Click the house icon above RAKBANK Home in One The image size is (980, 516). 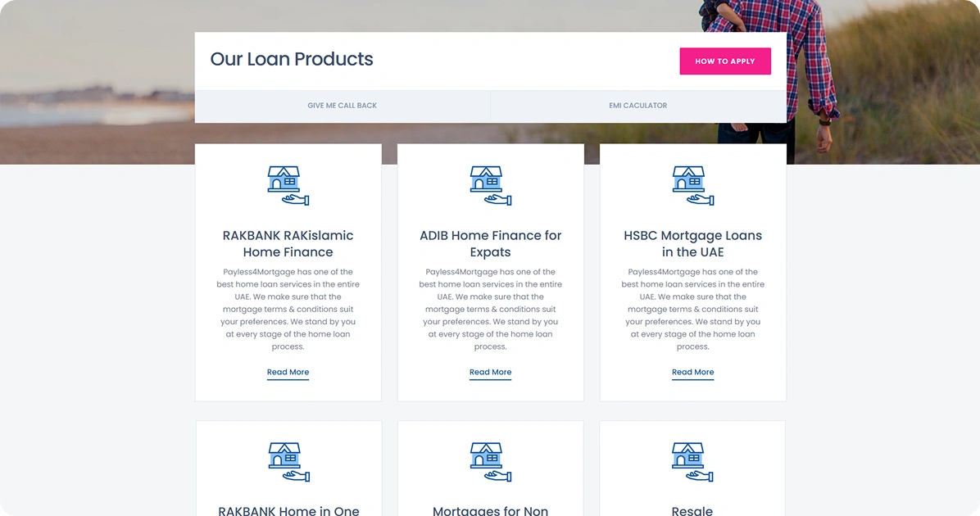click(x=288, y=462)
